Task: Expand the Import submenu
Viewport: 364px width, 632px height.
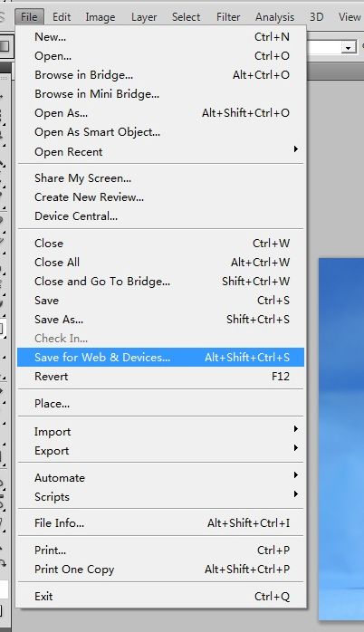Action: pos(160,431)
